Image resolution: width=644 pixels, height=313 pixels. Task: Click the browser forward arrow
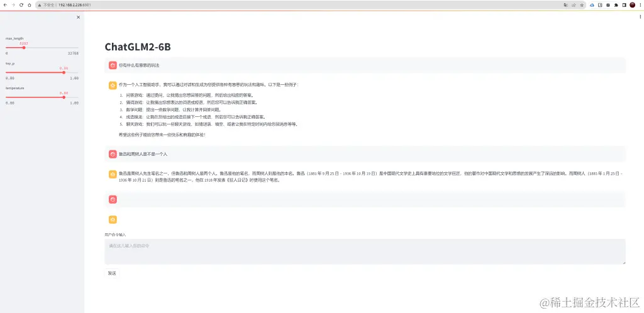pyautogui.click(x=13, y=5)
